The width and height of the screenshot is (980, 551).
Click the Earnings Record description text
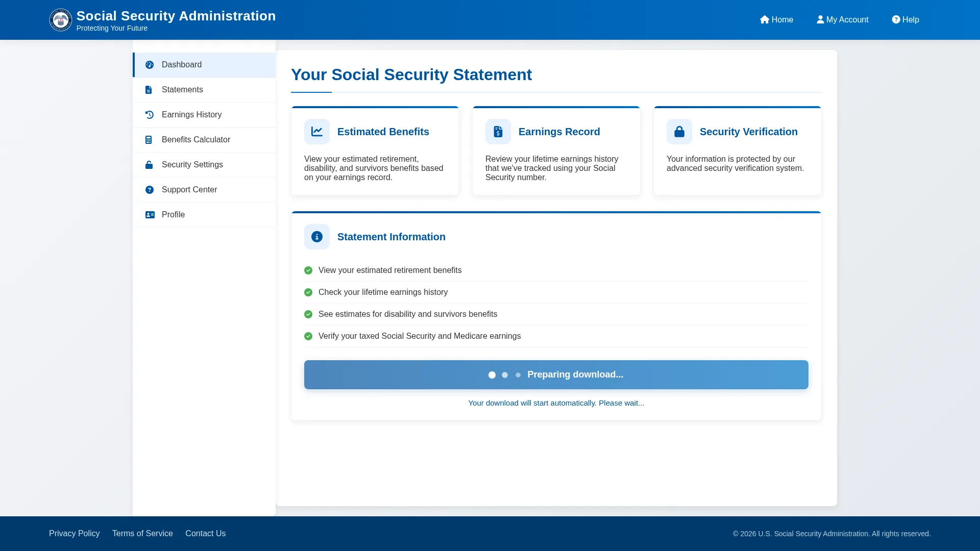552,168
